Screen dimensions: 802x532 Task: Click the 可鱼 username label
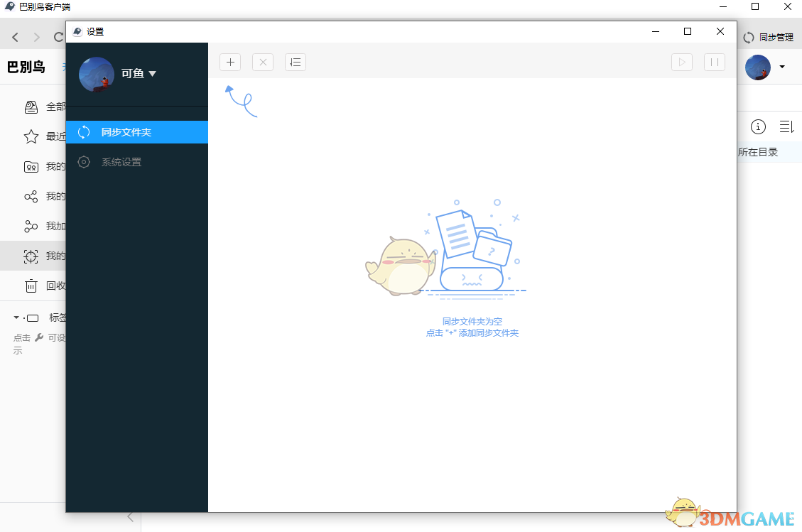coord(132,74)
